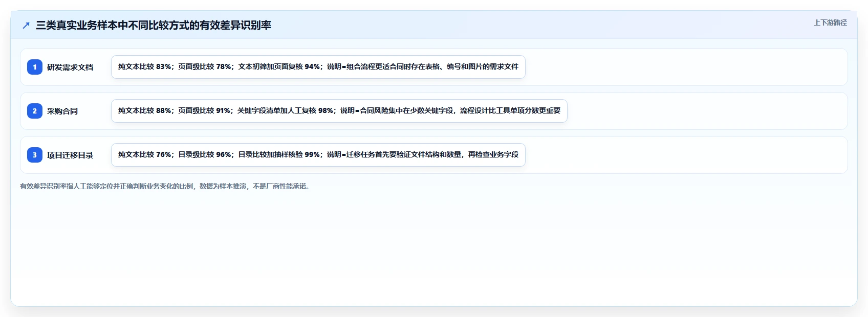This screenshot has height=317, width=868.
Task: Click the detail box starting 纯文本比较 88%
Action: pos(339,111)
